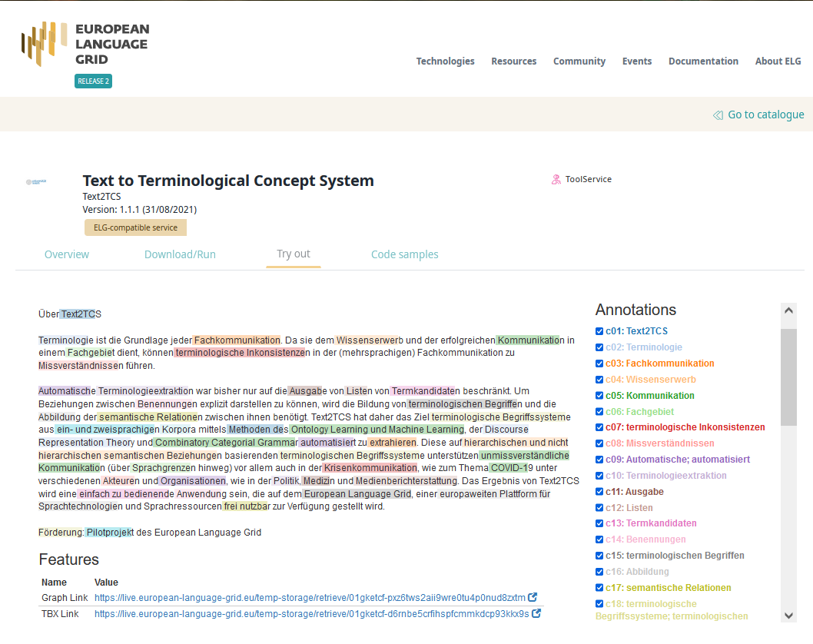Image resolution: width=813 pixels, height=644 pixels.
Task: Follow the Go to catalogue link
Action: coord(766,115)
